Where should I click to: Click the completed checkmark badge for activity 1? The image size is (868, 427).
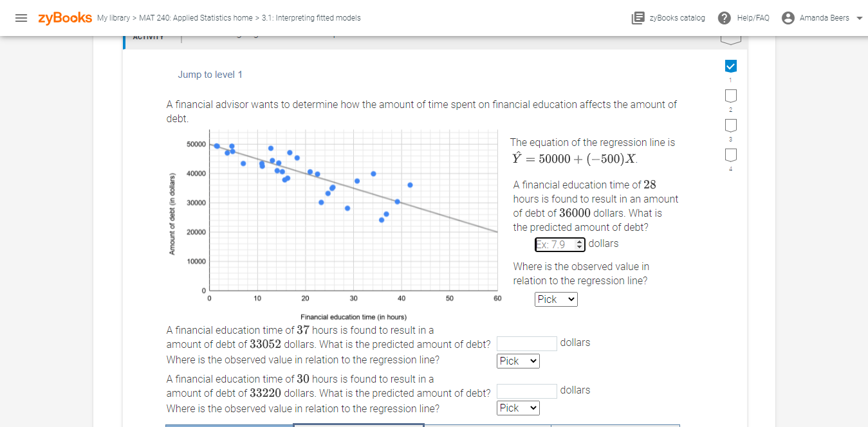[730, 66]
